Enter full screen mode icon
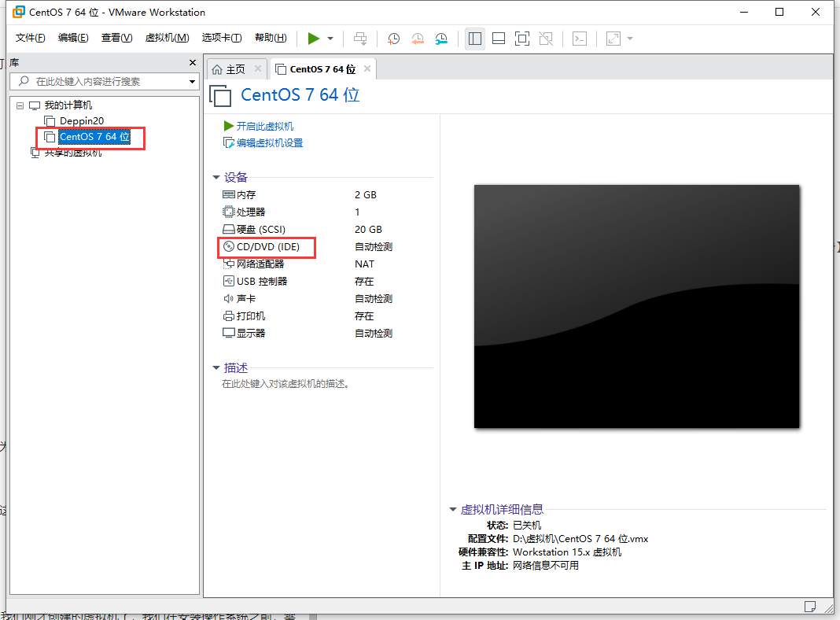This screenshot has height=620, width=840. [x=521, y=39]
